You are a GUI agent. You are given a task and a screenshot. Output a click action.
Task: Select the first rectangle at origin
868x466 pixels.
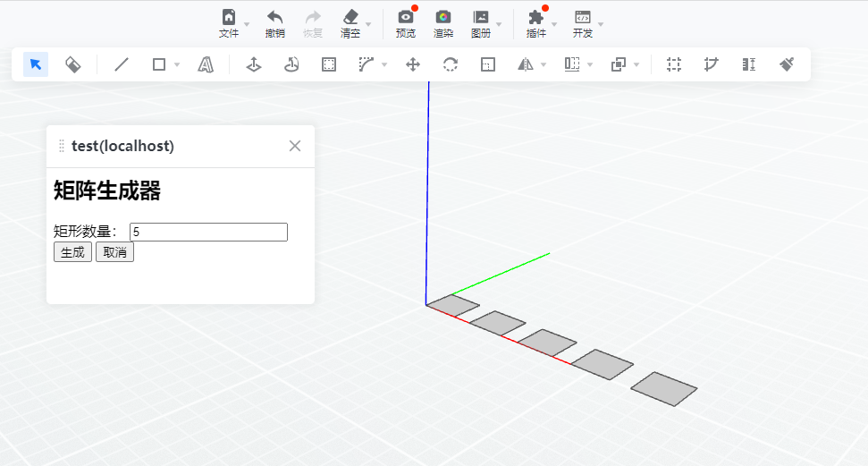coord(453,305)
